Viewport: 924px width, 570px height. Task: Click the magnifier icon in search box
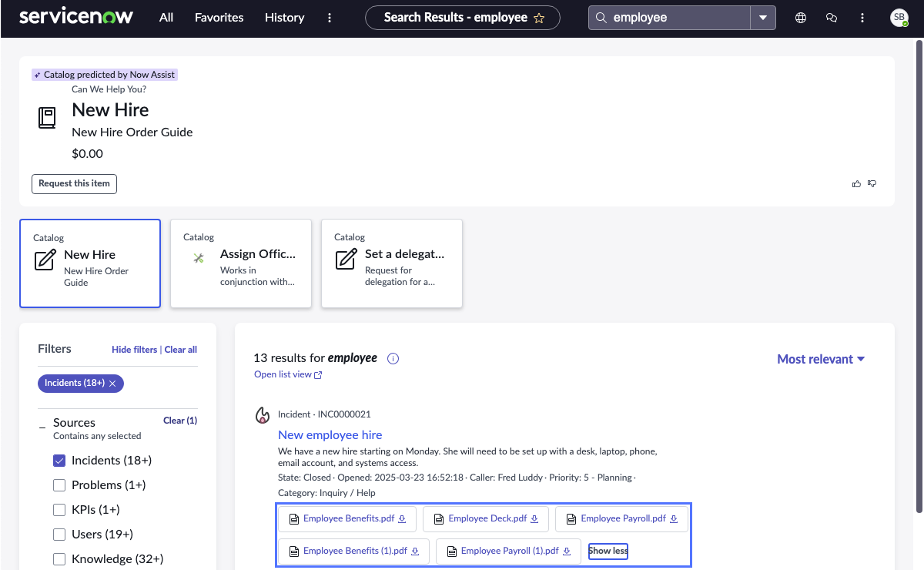pyautogui.click(x=601, y=18)
